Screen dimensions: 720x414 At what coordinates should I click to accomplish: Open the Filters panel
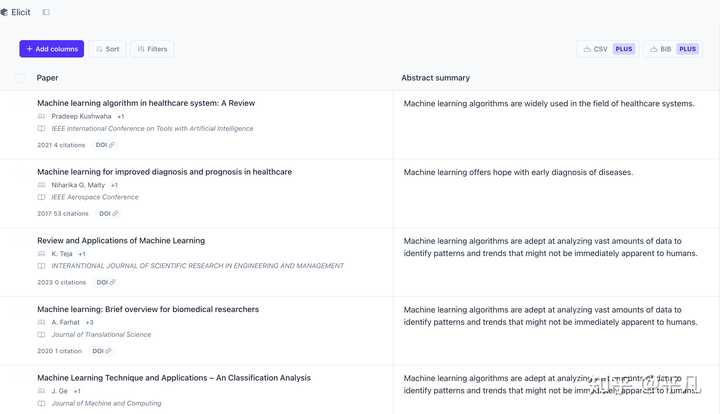pos(152,49)
